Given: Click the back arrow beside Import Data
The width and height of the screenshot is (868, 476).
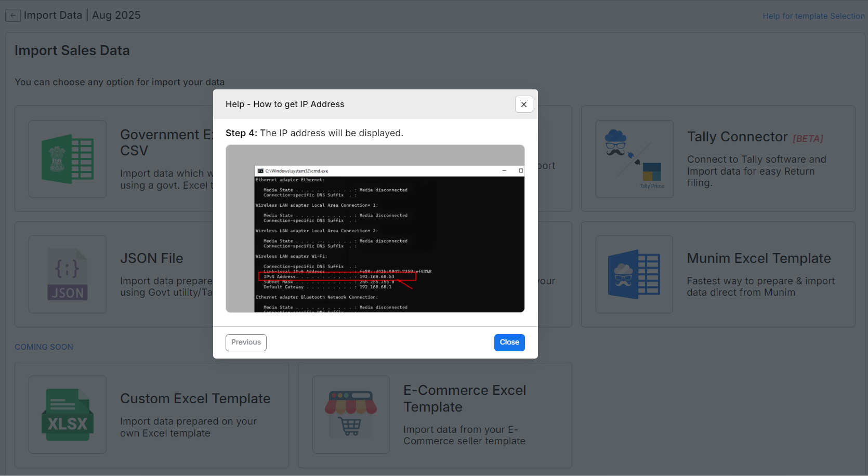Looking at the screenshot, I should pos(13,16).
